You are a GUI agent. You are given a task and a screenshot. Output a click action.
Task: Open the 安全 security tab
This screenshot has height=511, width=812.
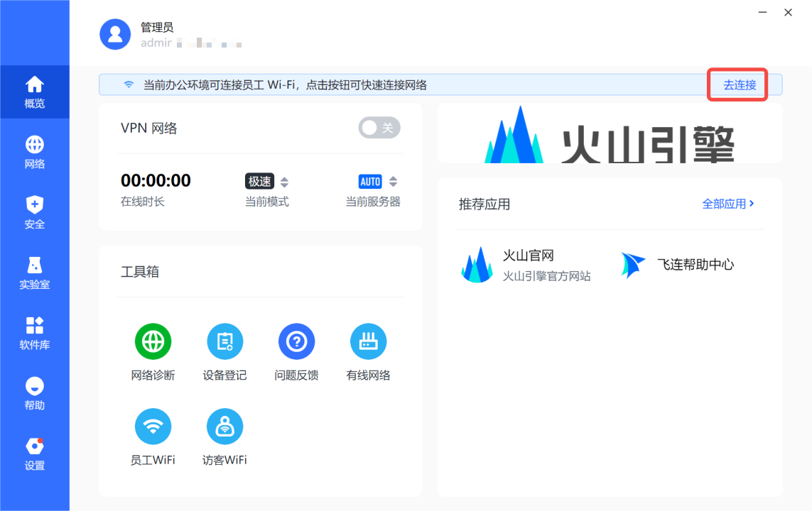point(35,213)
